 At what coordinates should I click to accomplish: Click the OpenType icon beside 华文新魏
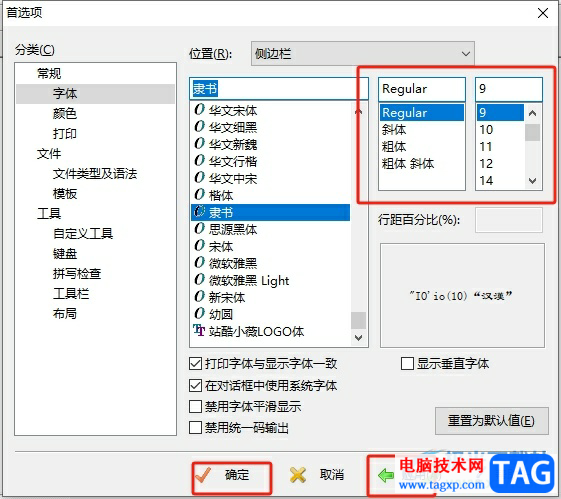click(x=199, y=143)
